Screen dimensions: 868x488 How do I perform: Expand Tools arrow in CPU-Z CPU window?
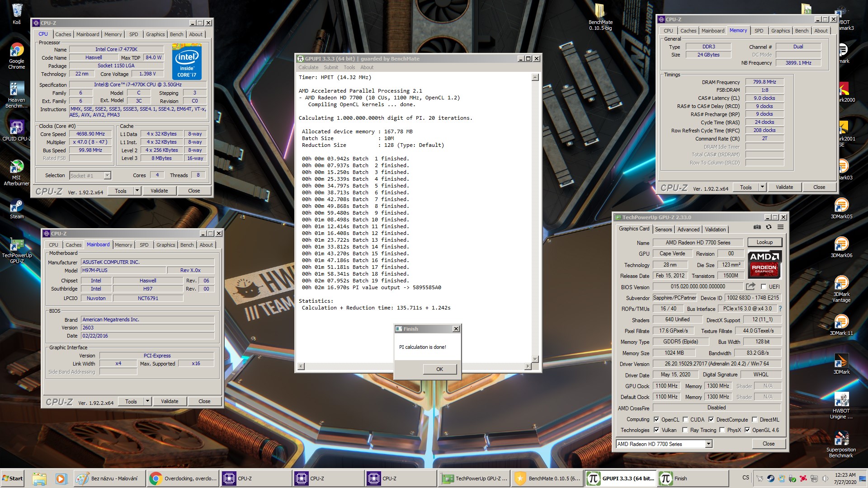click(x=137, y=191)
